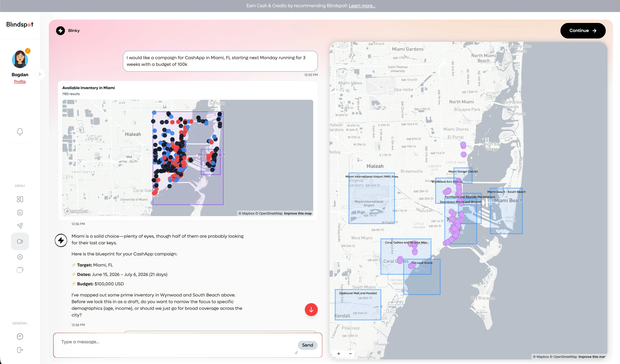Click the Blinky avatar beside the reply message
The height and width of the screenshot is (364, 620).
point(61,240)
